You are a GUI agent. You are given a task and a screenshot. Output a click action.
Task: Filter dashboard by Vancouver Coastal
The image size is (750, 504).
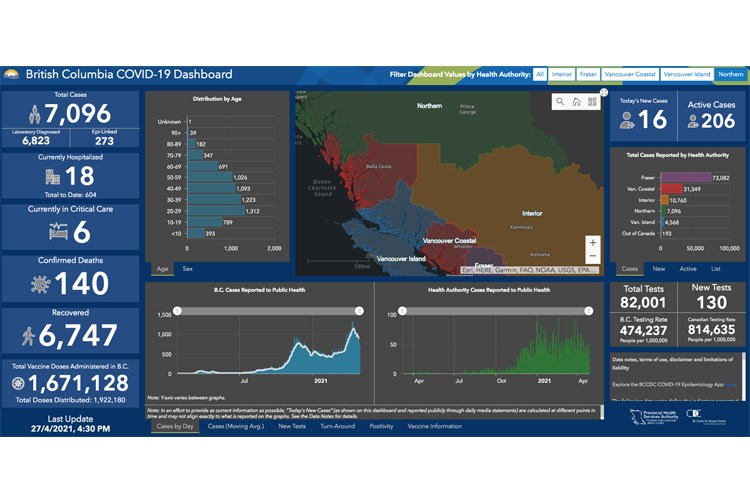(630, 75)
